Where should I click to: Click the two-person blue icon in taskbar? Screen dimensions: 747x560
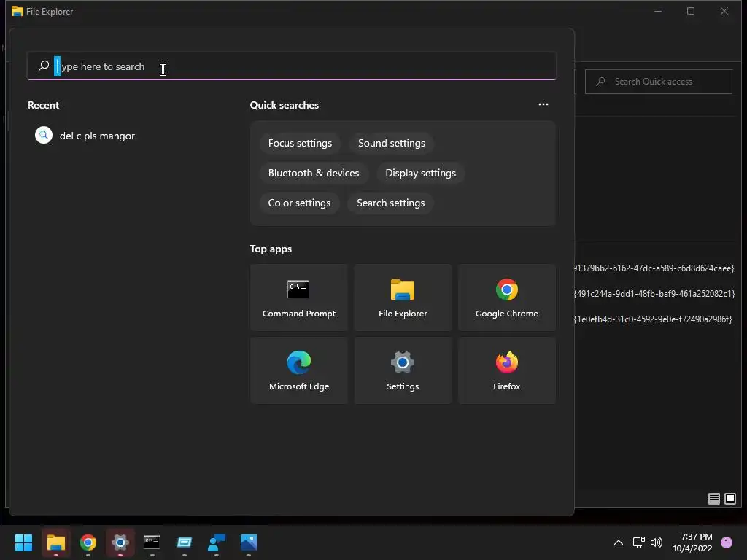[x=217, y=542]
